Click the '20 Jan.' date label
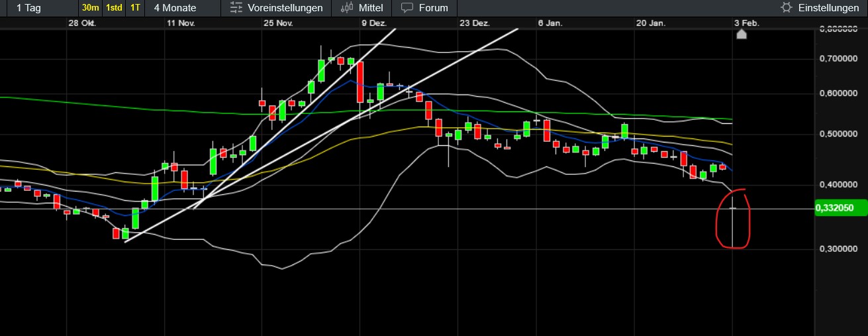868x336 pixels. coord(651,23)
